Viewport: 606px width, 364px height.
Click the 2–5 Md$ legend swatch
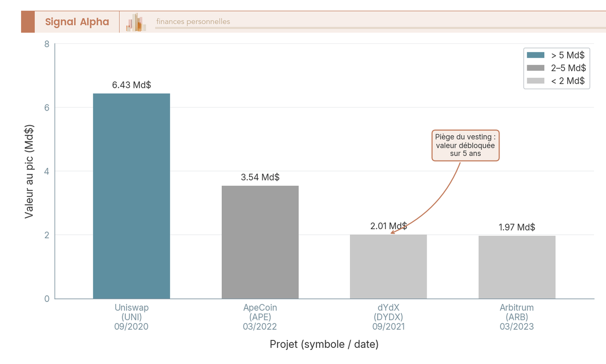535,68
